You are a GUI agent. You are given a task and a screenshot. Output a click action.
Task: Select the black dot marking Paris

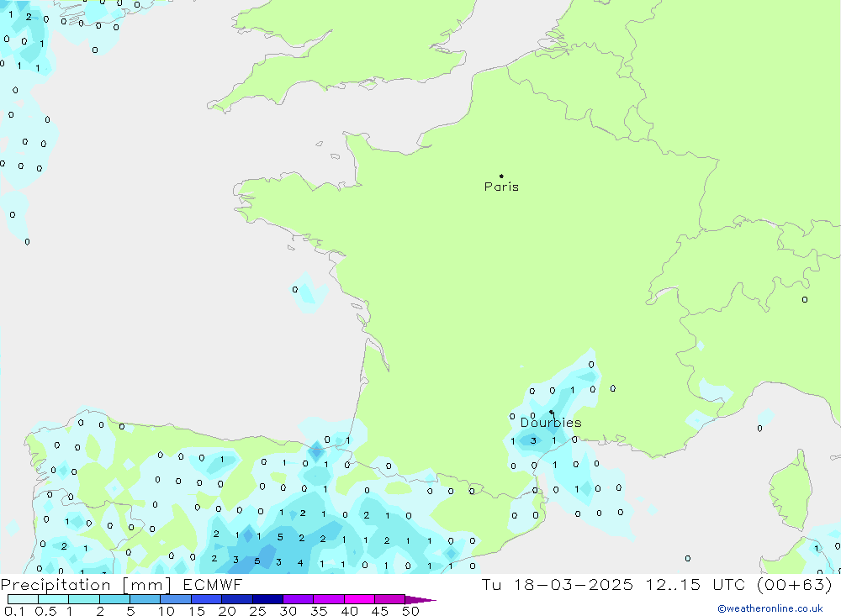[x=501, y=176]
